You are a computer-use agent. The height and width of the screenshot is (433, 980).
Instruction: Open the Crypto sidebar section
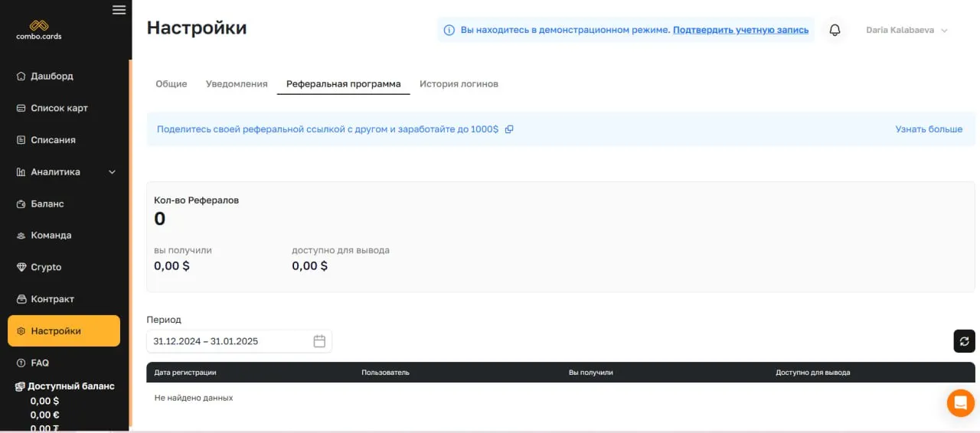(x=46, y=268)
